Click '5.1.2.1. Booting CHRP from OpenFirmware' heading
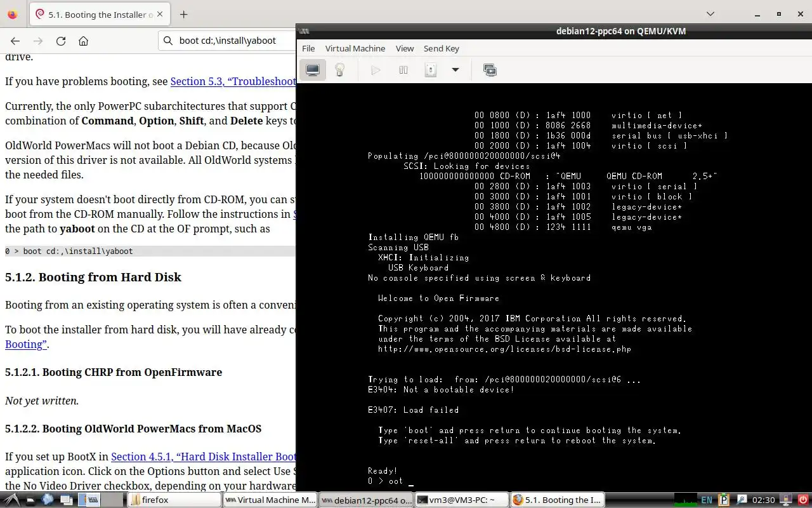 (x=114, y=372)
